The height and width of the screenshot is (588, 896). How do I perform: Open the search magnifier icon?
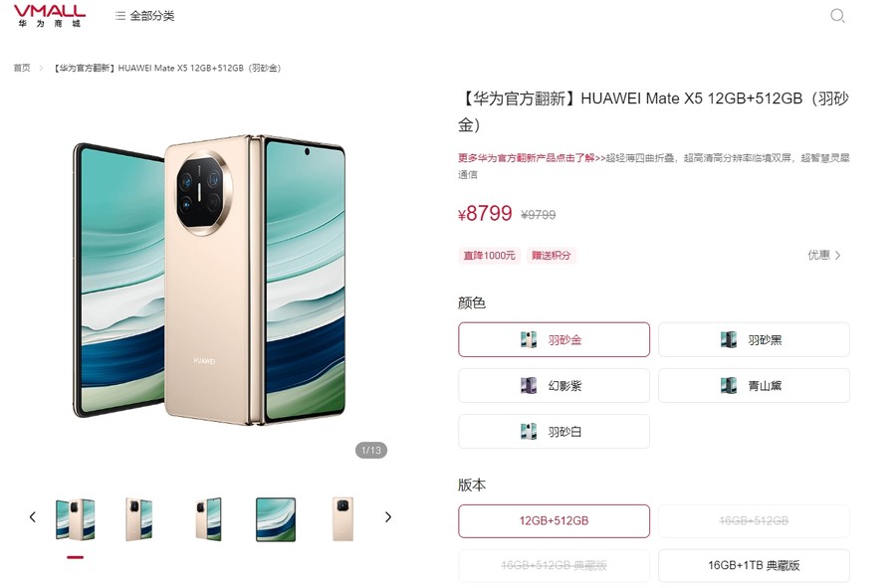[x=837, y=15]
